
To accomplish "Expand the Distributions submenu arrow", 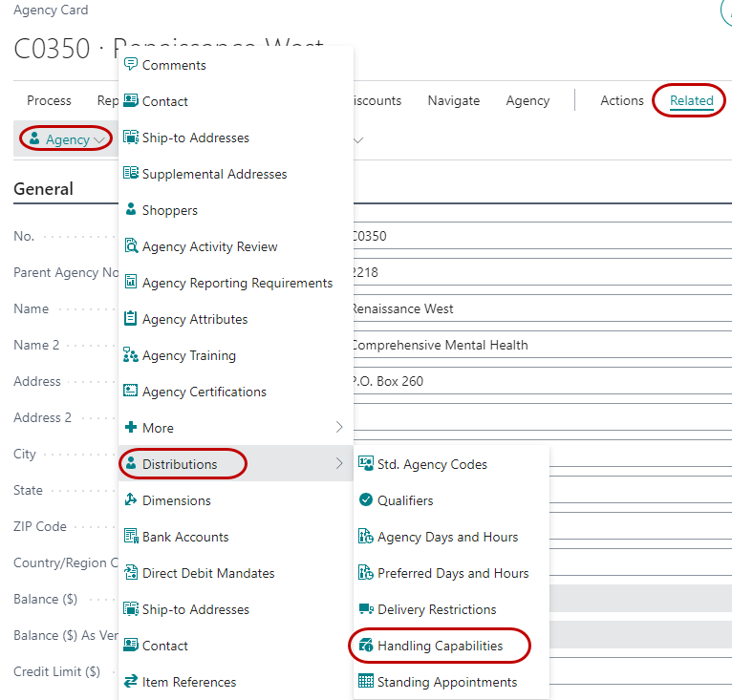I will pyautogui.click(x=338, y=464).
